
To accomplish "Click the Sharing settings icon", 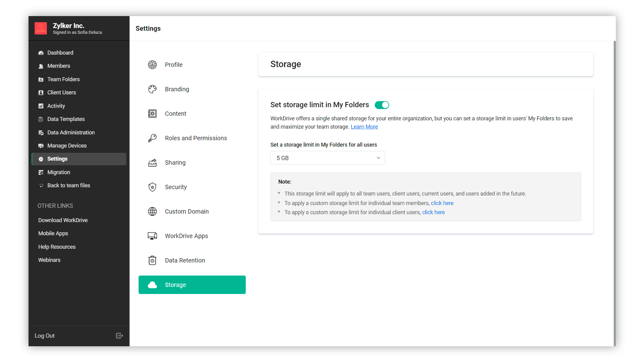I will (152, 163).
